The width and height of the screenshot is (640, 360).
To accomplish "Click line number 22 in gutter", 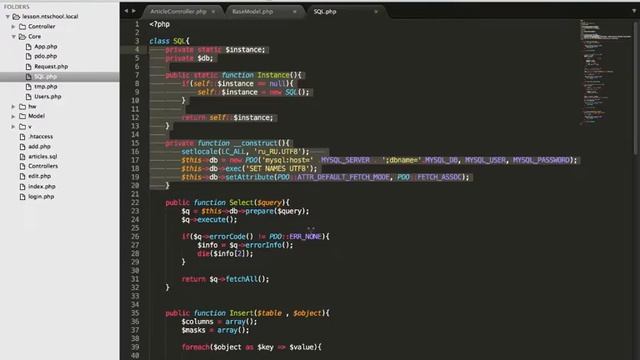I will click(135, 202).
